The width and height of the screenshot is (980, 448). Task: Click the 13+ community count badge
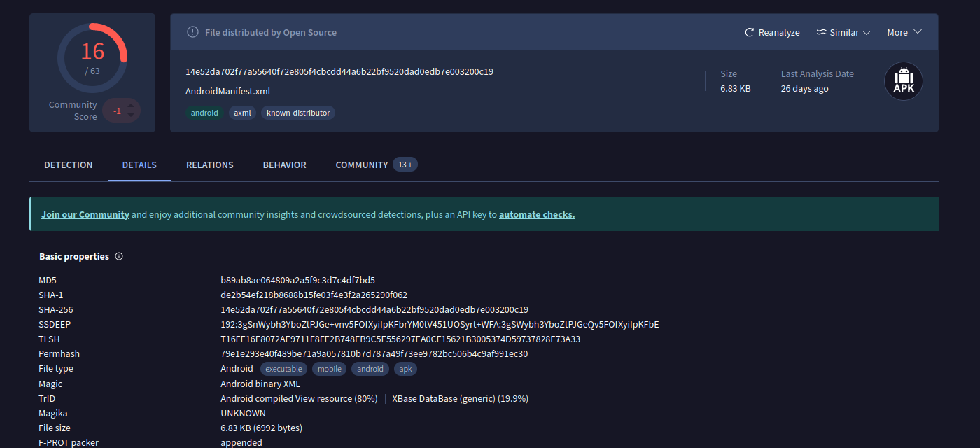[405, 165]
